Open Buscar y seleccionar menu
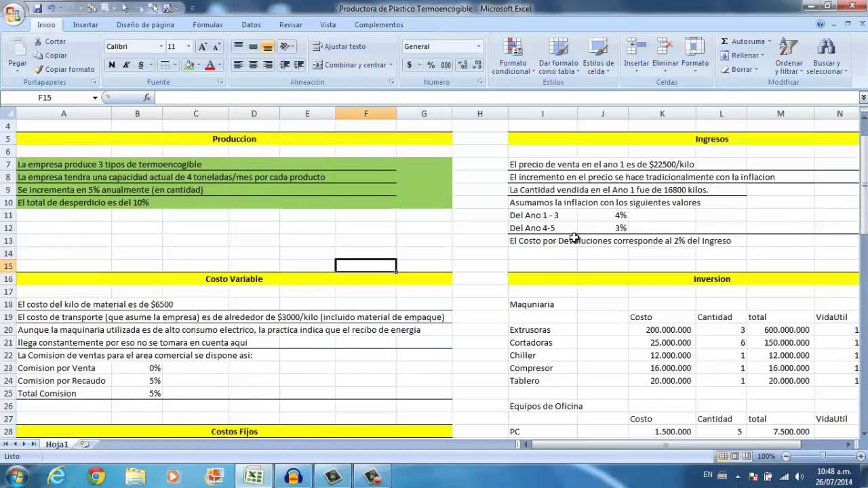 coord(826,56)
